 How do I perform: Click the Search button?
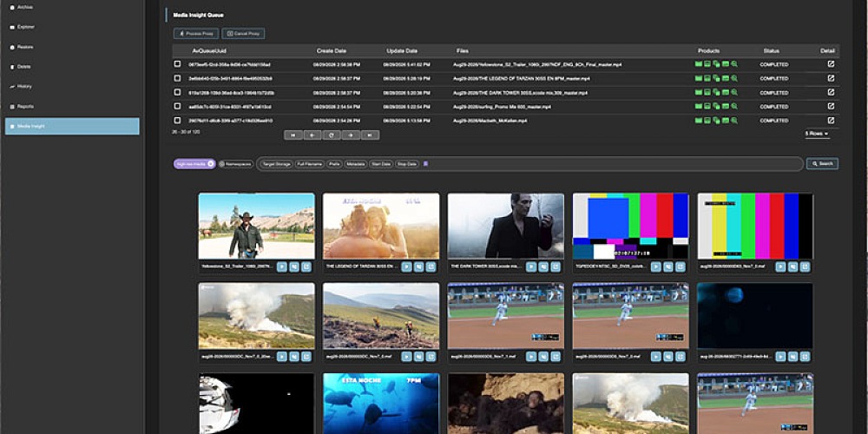click(x=822, y=164)
